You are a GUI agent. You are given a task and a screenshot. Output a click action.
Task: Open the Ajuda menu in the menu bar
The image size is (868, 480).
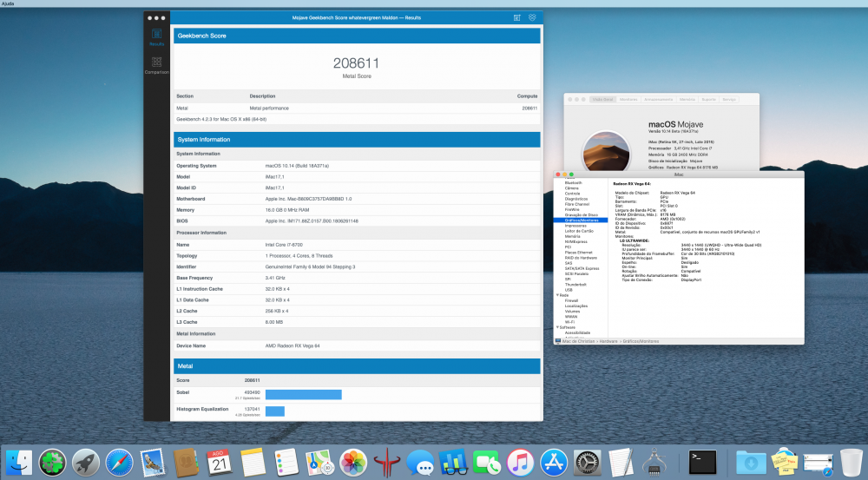point(8,3)
